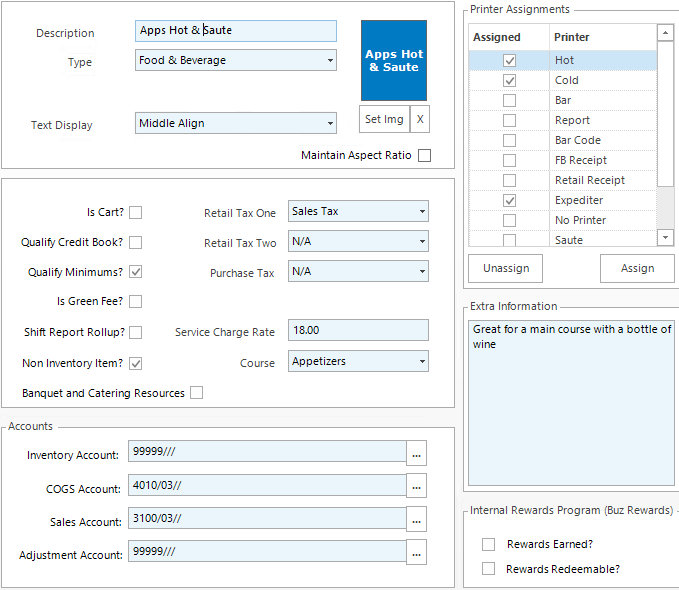679x590 pixels.
Task: Click the Apps Hot & Saute blue image tile
Action: 393,60
